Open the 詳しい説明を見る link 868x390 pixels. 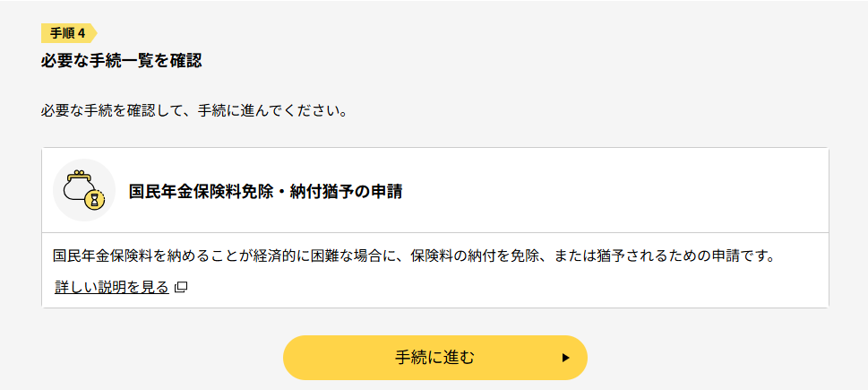(x=112, y=287)
